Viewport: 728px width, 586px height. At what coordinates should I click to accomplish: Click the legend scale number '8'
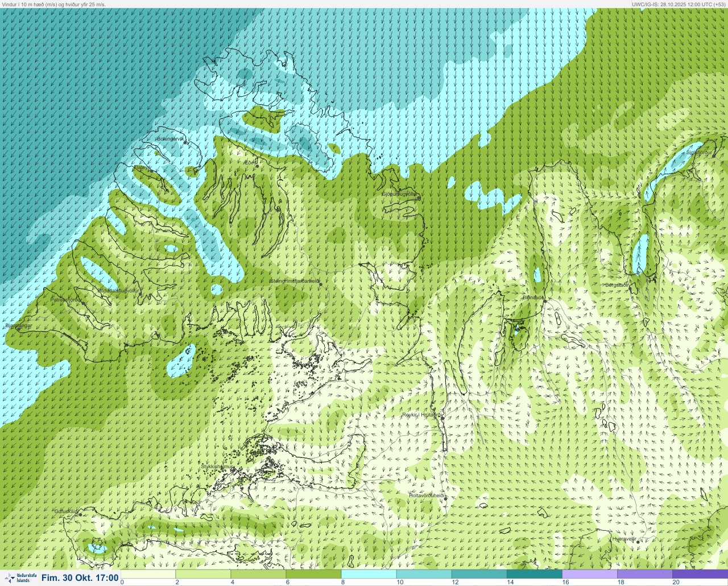[x=342, y=582]
